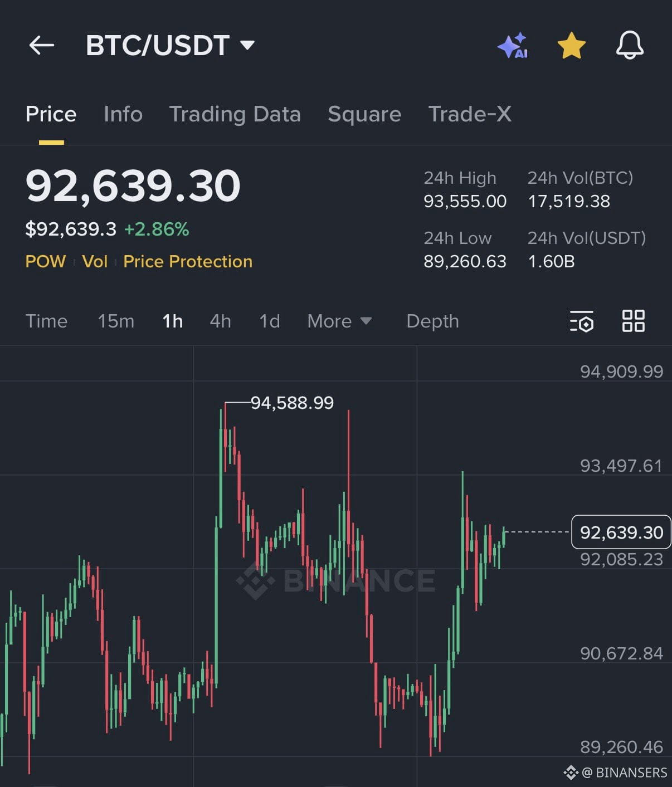The image size is (672, 787).
Task: Open the Depth view
Action: (x=432, y=321)
